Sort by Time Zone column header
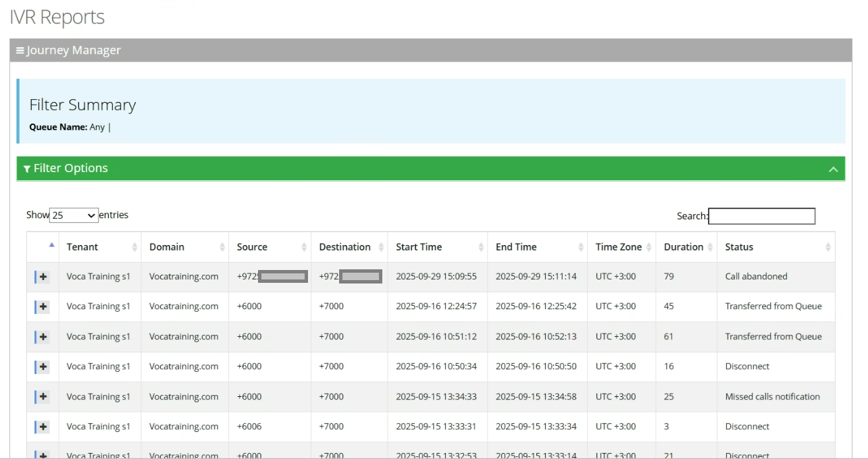Viewport: 868px width, 459px height. pos(621,247)
